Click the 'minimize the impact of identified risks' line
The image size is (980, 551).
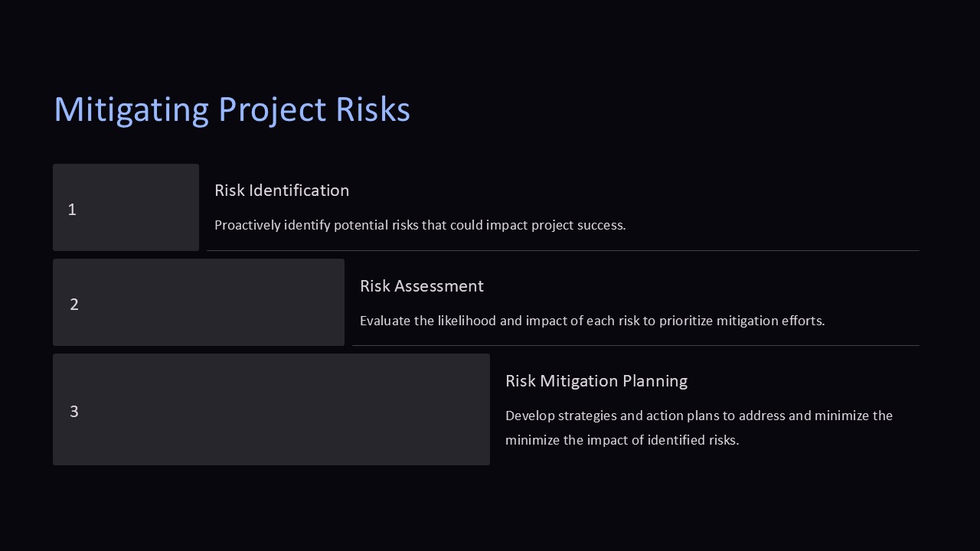622,440
